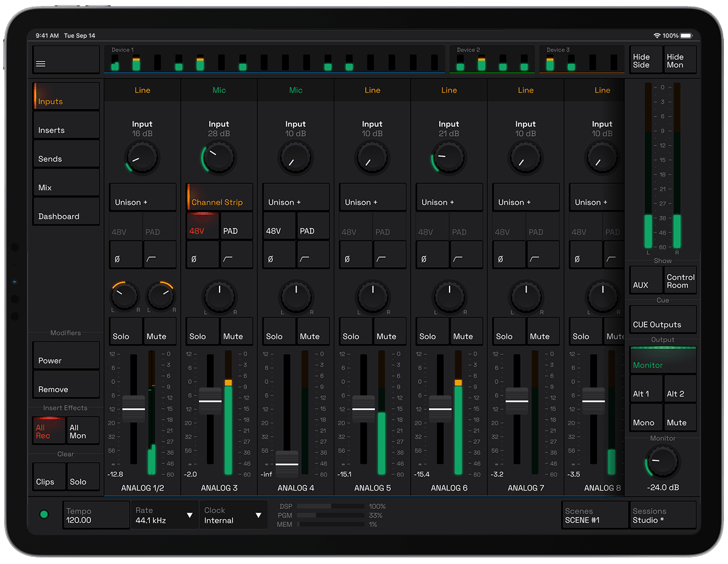The image size is (728, 564).
Task: Open the sample Rate dropdown
Action: (164, 515)
